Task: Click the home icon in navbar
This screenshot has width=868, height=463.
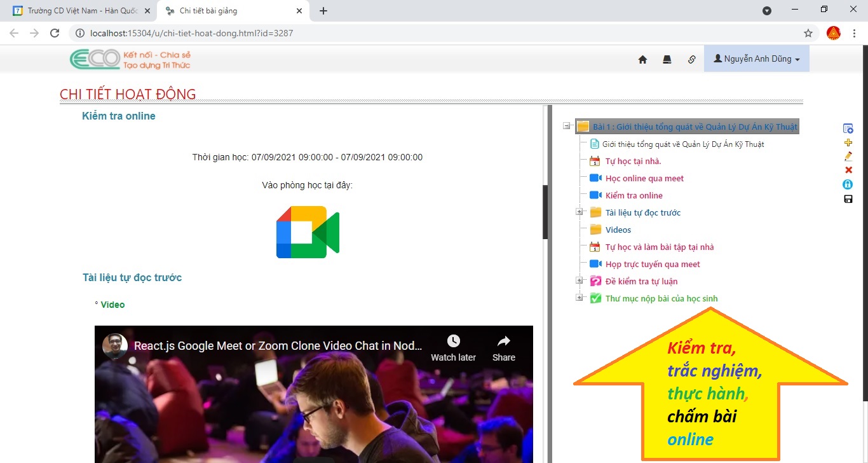Action: pos(642,59)
